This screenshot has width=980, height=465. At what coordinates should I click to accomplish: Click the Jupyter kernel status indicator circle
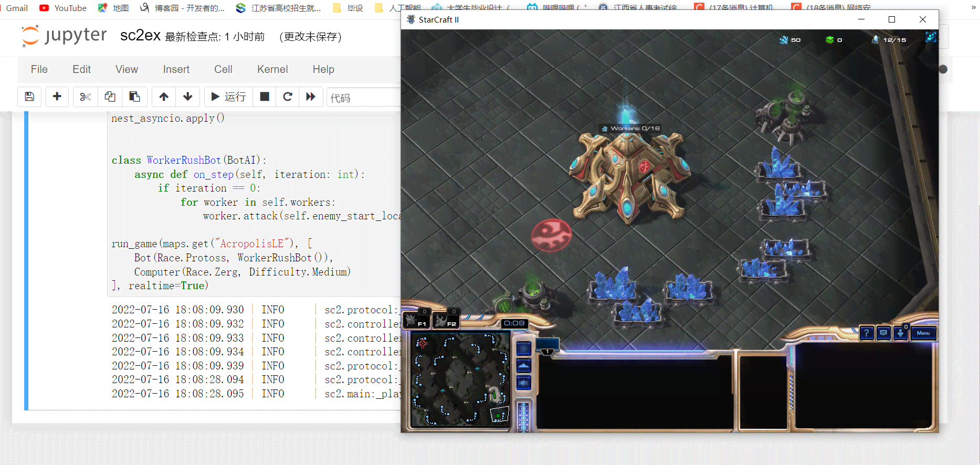click(943, 69)
